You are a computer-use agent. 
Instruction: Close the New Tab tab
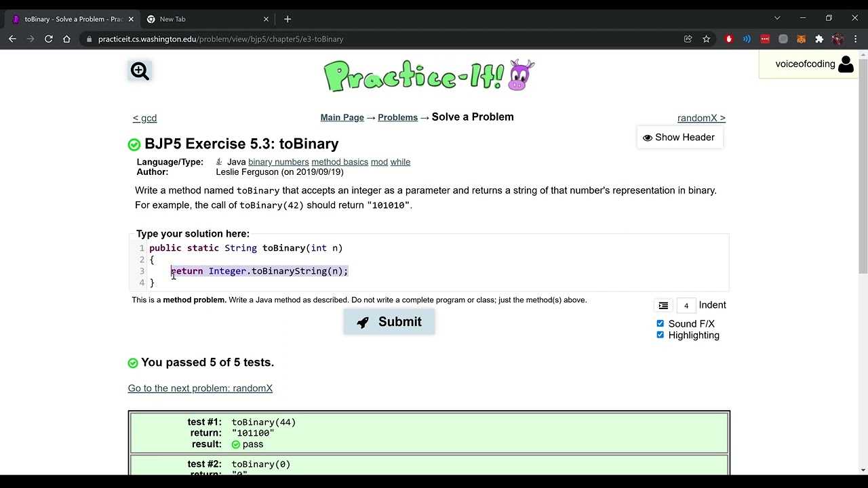(x=266, y=19)
